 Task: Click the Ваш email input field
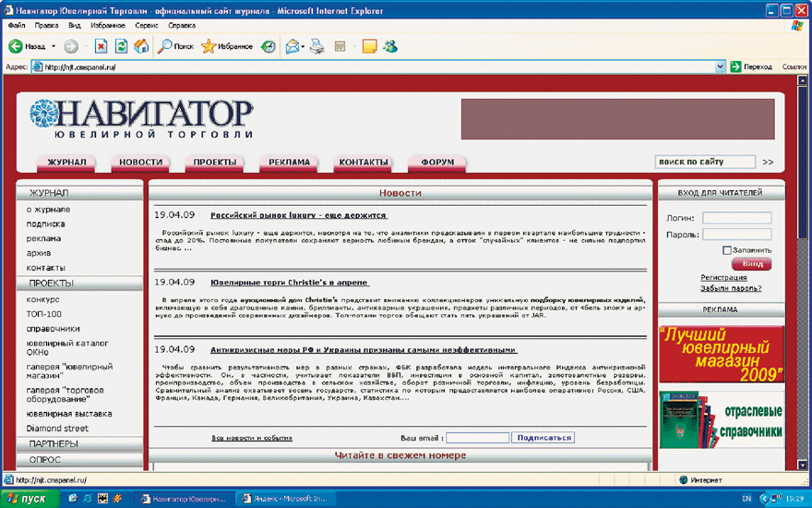click(x=477, y=438)
